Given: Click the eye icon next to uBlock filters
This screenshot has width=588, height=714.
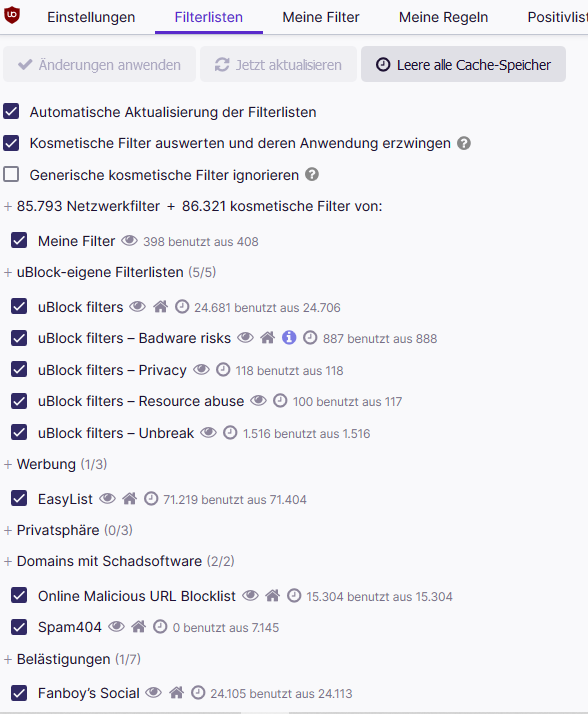Looking at the screenshot, I should click(137, 306).
